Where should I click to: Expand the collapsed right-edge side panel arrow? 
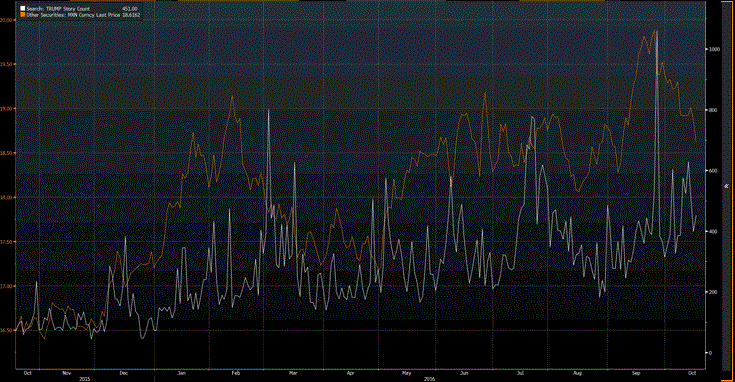pos(726,186)
